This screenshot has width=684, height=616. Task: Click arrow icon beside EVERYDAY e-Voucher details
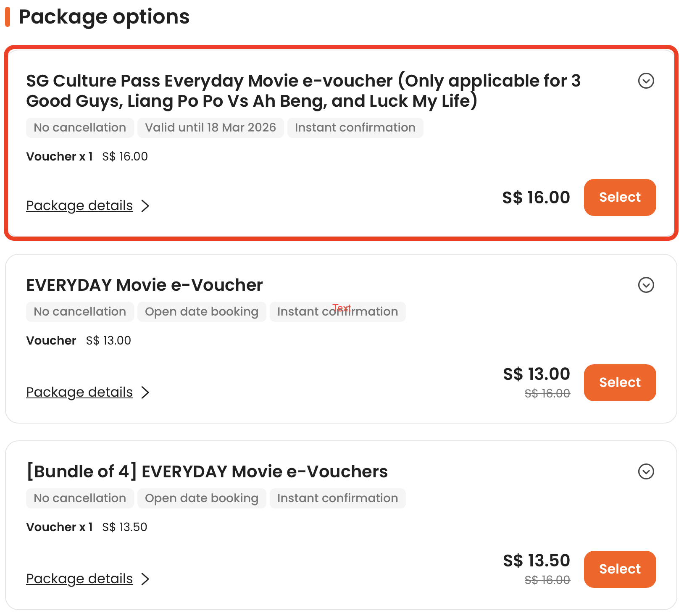click(145, 392)
